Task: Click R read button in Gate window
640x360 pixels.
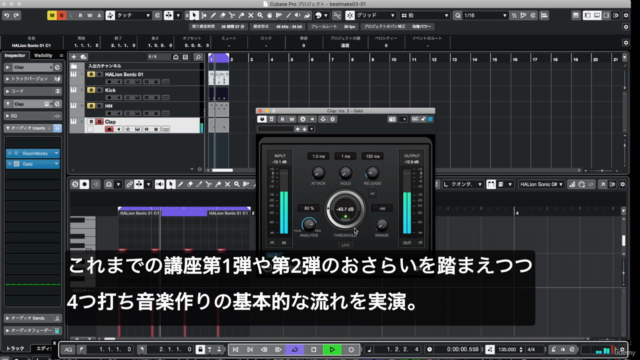Action: pos(282,119)
